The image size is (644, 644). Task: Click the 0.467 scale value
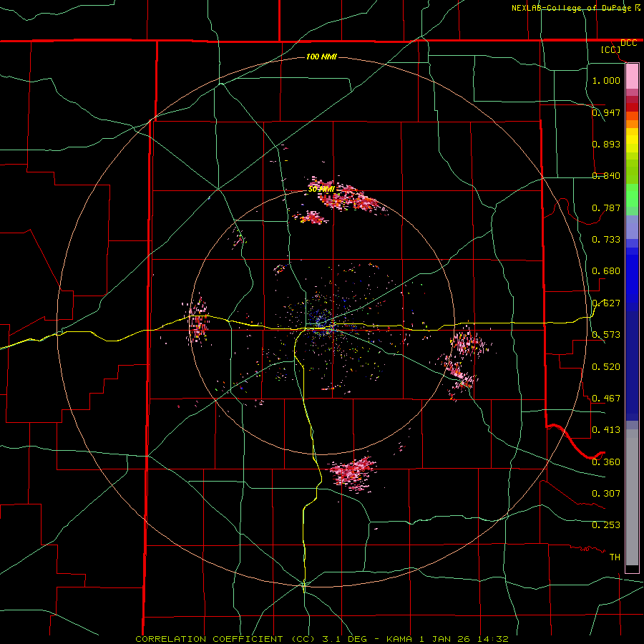(606, 399)
